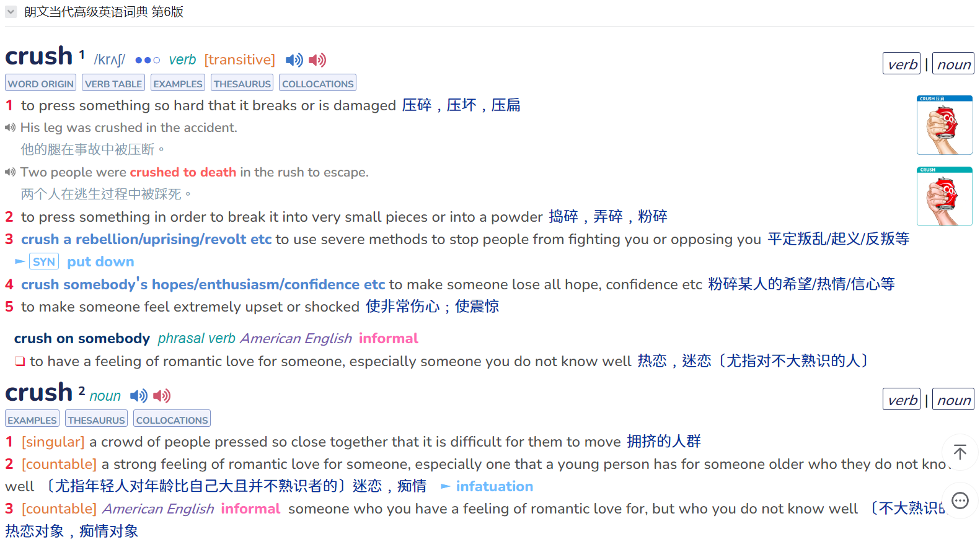Expand THESAURUS under crush noun
This screenshot has height=542, width=980.
(96, 419)
